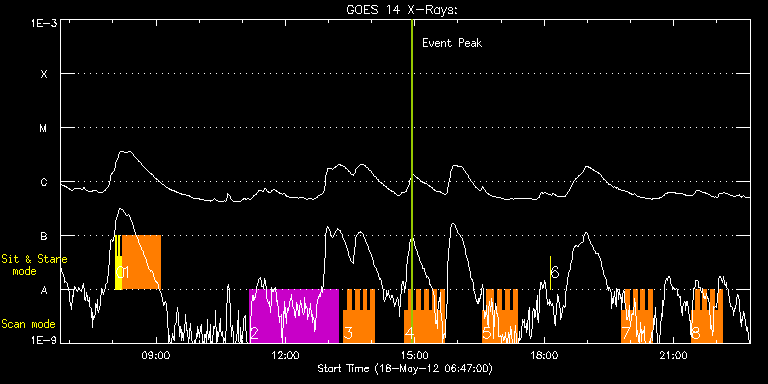The width and height of the screenshot is (768, 384).
Task: Click the C flare class axis label
Action: coord(44,182)
